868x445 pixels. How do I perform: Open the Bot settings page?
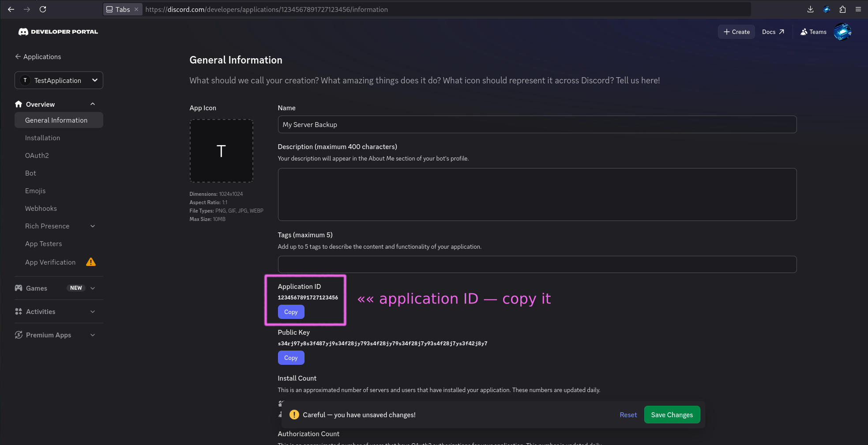coord(30,173)
